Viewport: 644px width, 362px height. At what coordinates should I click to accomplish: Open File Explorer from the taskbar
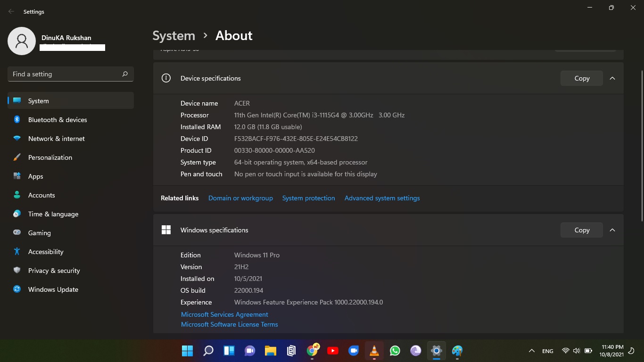tap(270, 351)
